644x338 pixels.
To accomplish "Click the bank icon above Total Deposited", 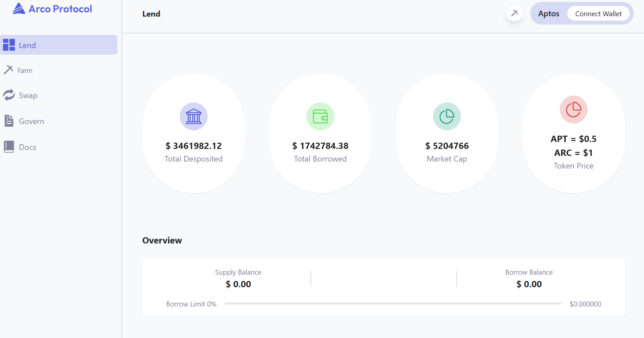I will pyautogui.click(x=194, y=116).
